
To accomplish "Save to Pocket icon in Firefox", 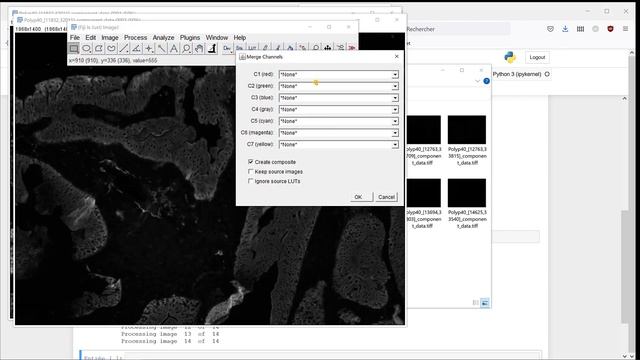I will click(550, 29).
